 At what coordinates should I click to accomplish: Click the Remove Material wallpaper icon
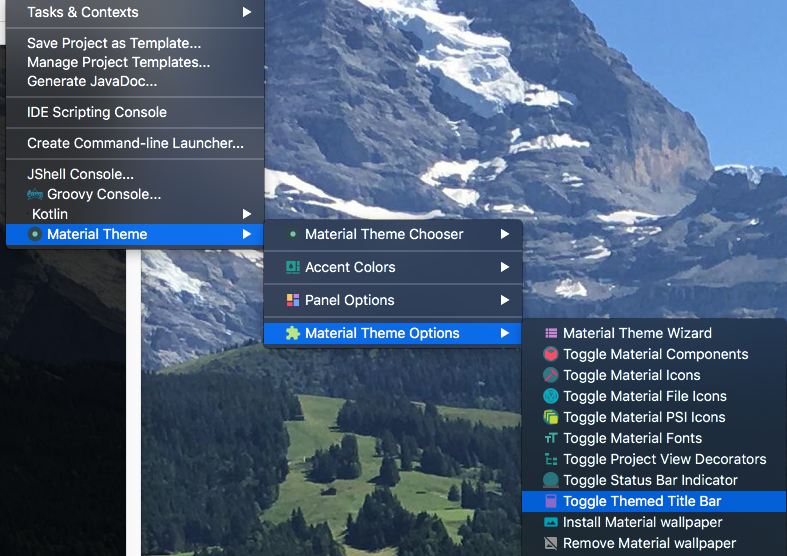point(551,543)
